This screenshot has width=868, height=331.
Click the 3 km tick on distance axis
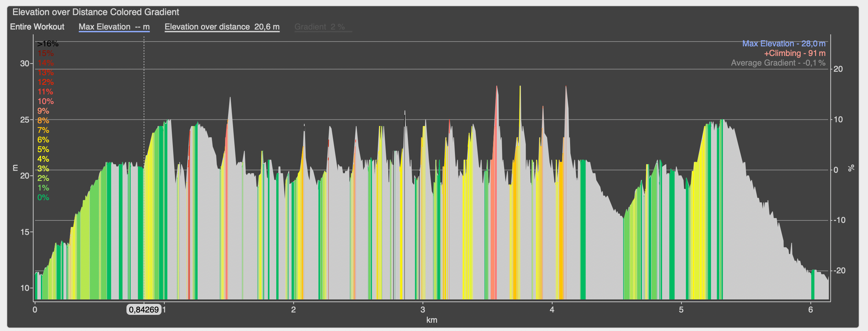pyautogui.click(x=423, y=310)
